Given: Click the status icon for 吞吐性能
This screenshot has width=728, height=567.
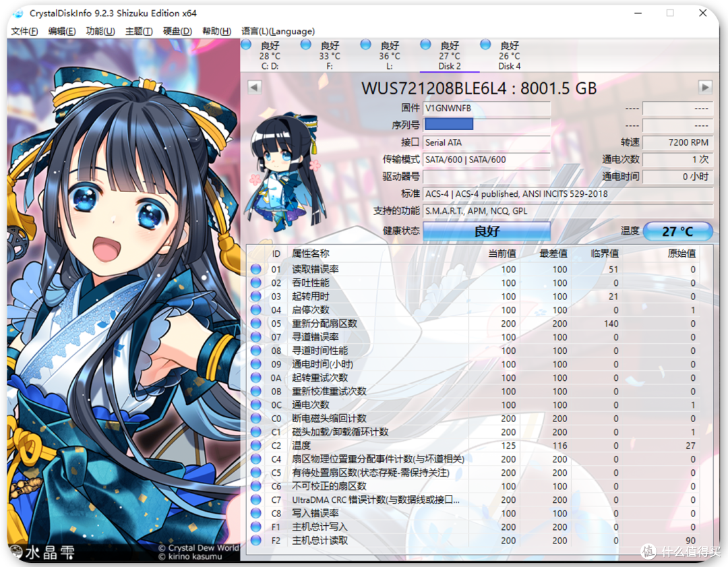Looking at the screenshot, I should coord(256,282).
